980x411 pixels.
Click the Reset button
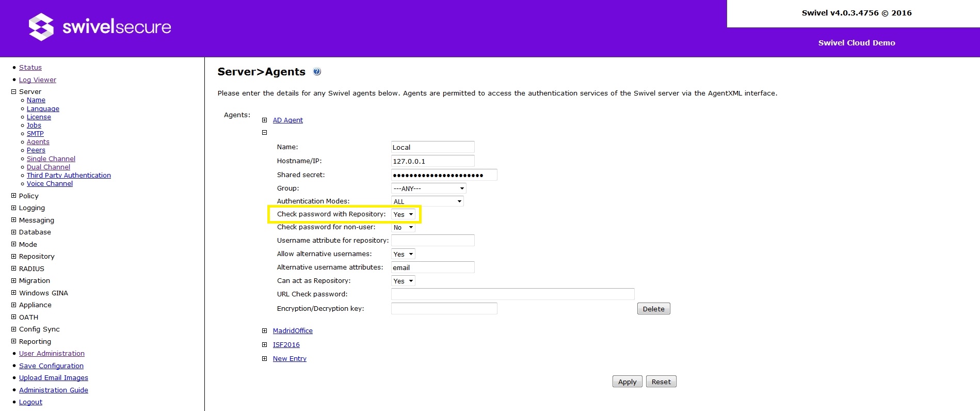click(661, 382)
